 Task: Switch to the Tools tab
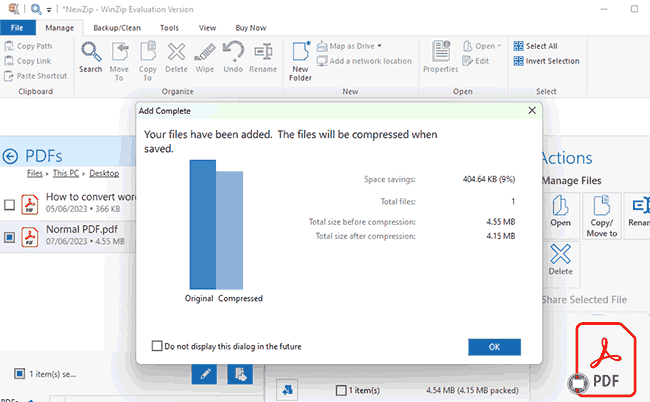pyautogui.click(x=170, y=28)
